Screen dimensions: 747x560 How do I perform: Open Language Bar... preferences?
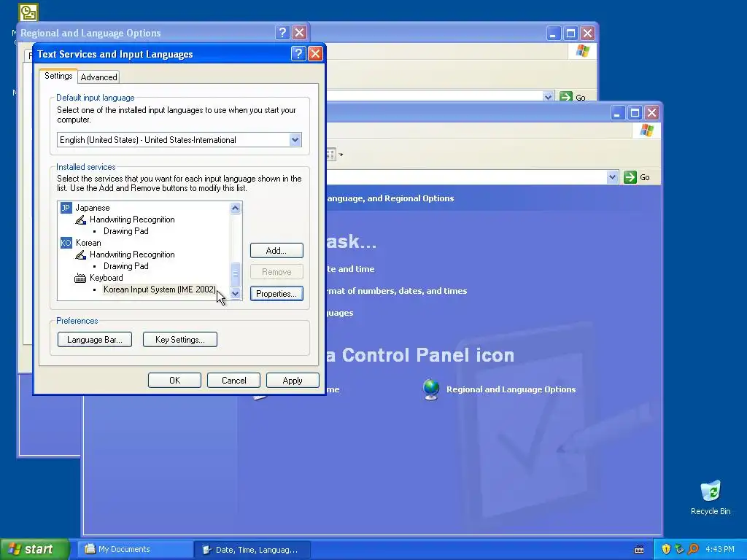94,340
